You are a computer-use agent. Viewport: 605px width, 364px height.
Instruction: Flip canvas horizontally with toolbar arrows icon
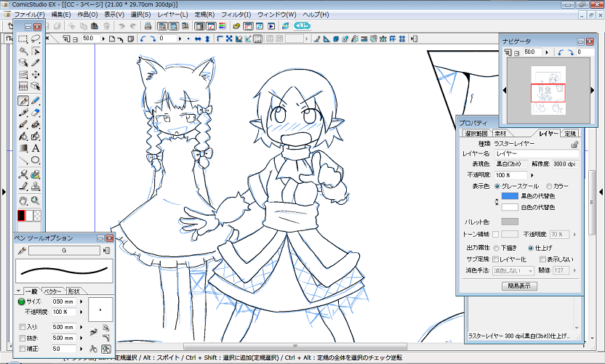coord(198,39)
